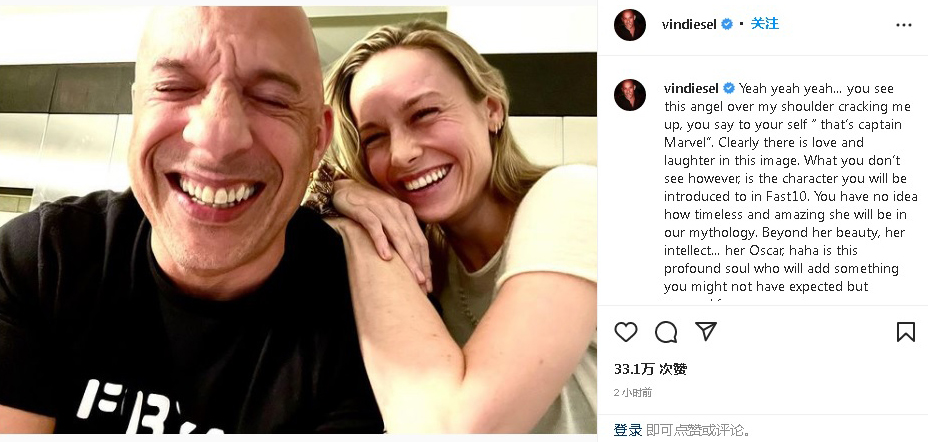Follow the account with the 关注 button
This screenshot has height=442, width=928.
(x=765, y=24)
